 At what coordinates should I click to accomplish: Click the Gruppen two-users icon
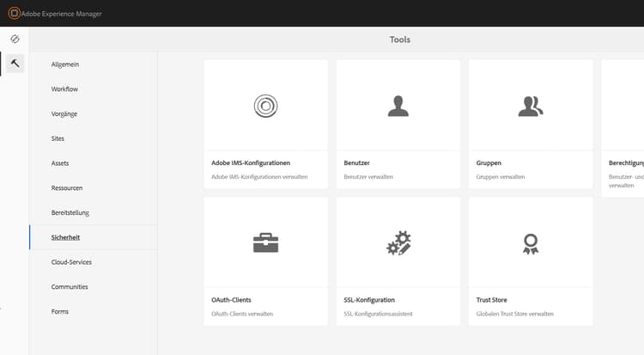tap(531, 106)
